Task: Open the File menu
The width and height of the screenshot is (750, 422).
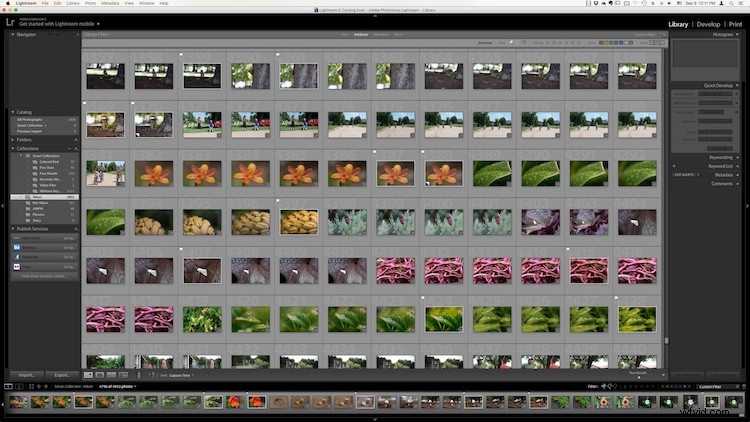Action: (x=45, y=3)
